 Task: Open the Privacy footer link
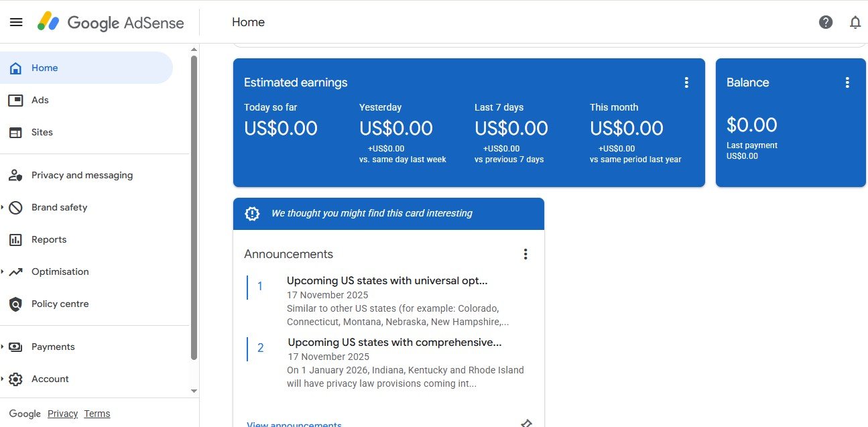[62, 414]
